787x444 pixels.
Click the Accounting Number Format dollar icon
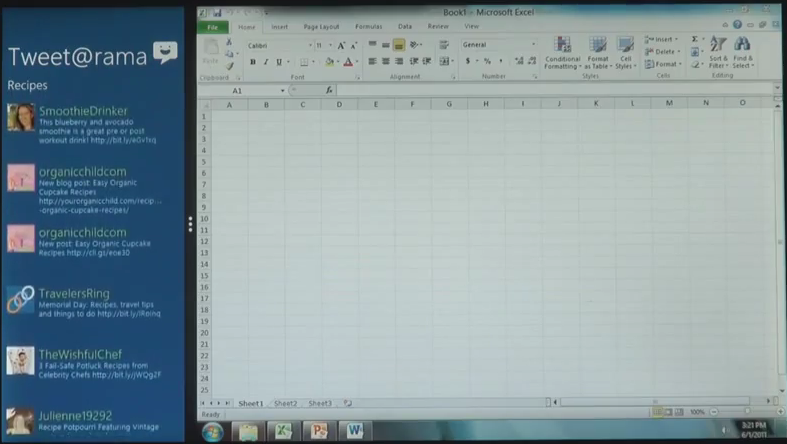click(x=468, y=61)
